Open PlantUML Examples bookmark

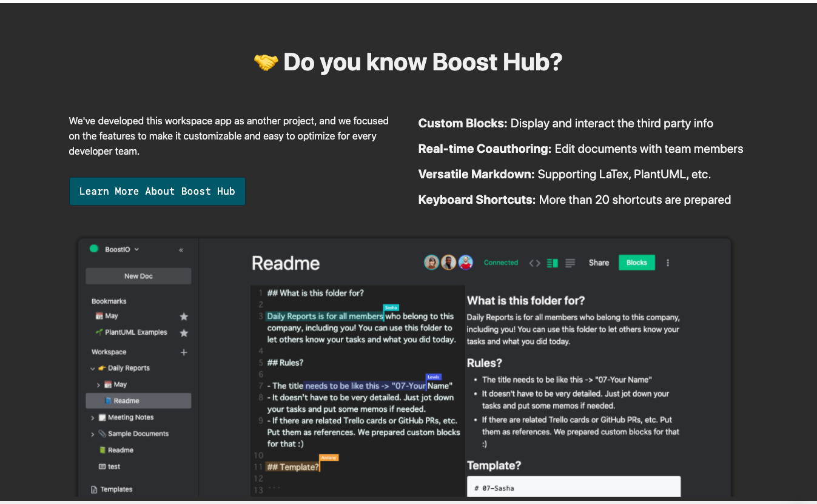click(136, 332)
